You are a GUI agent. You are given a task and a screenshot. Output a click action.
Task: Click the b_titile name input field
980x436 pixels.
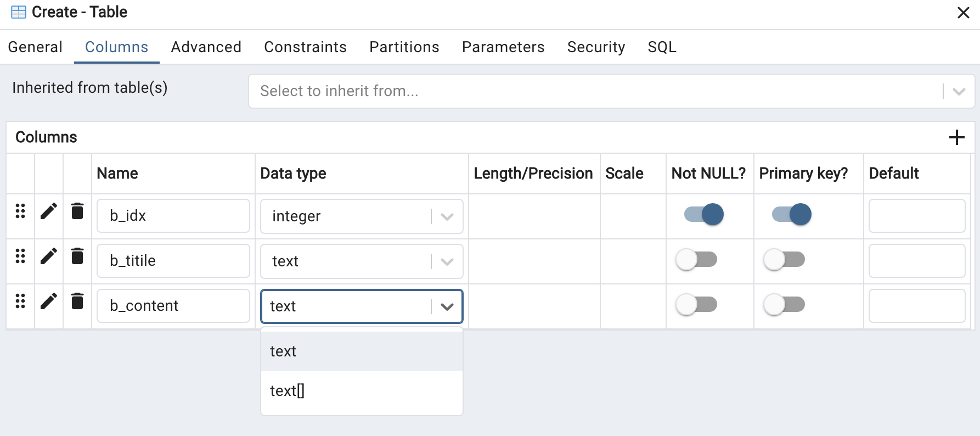coord(173,261)
